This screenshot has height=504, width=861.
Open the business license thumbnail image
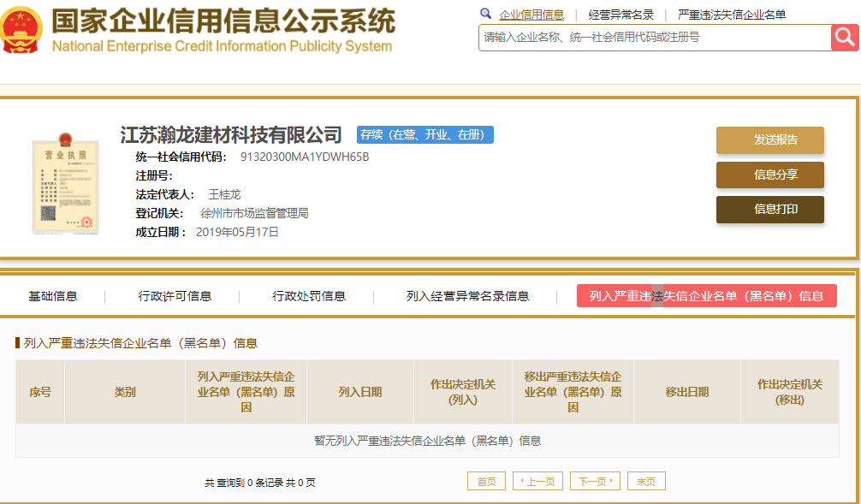[x=65, y=183]
